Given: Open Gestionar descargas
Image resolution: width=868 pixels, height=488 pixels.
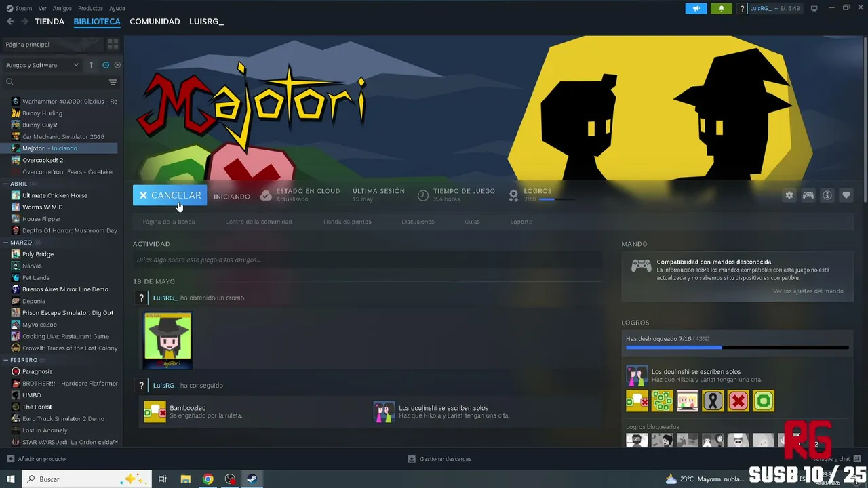Looking at the screenshot, I should click(x=439, y=459).
